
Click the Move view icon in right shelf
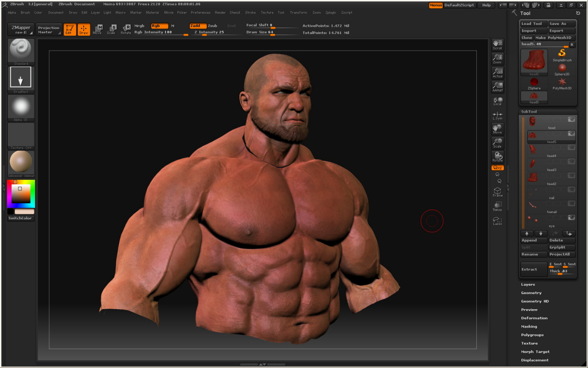coord(498,129)
